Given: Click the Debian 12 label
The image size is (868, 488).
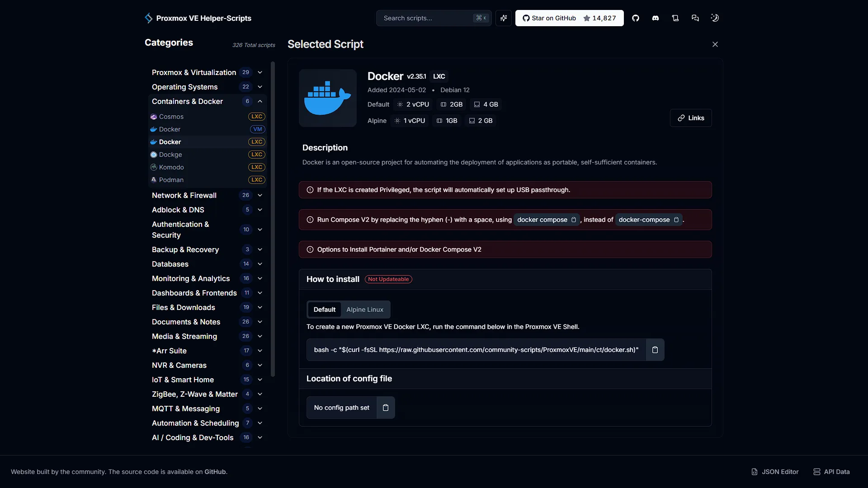Looking at the screenshot, I should pyautogui.click(x=455, y=90).
